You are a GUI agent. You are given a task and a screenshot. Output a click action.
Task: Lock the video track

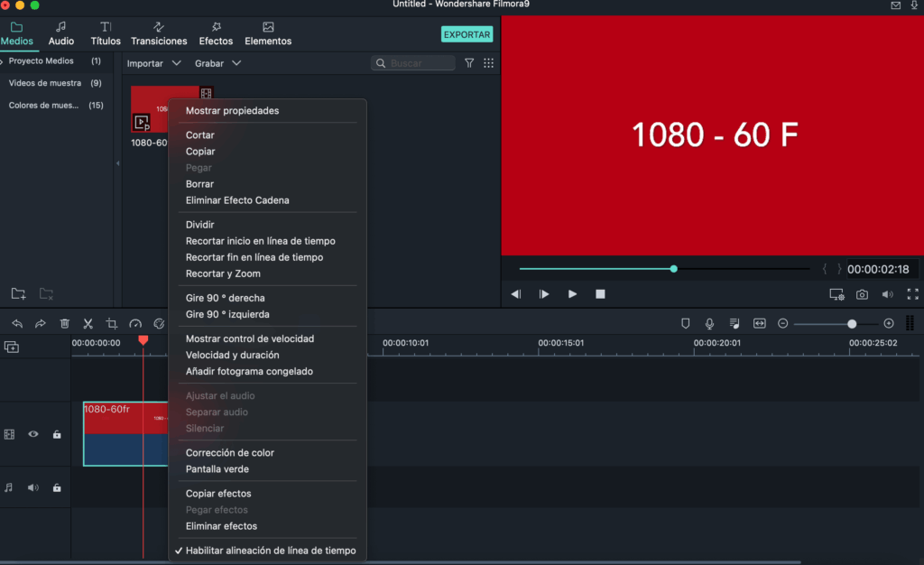point(57,434)
